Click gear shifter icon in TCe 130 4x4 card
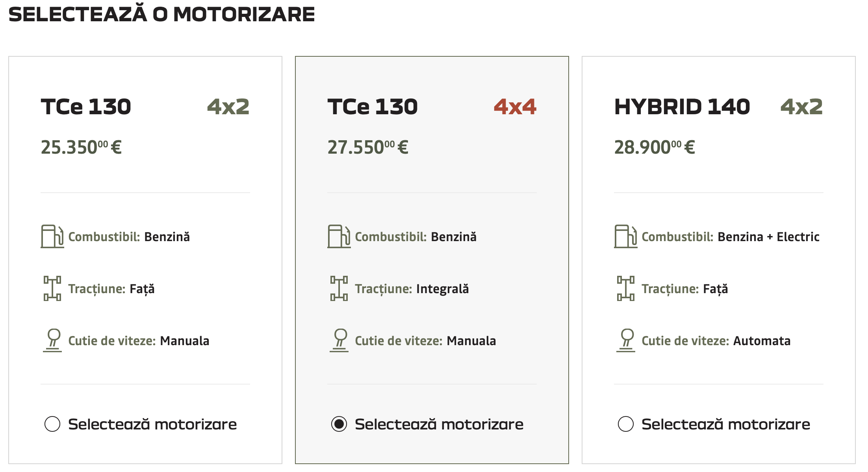This screenshot has width=868, height=472. 339,340
